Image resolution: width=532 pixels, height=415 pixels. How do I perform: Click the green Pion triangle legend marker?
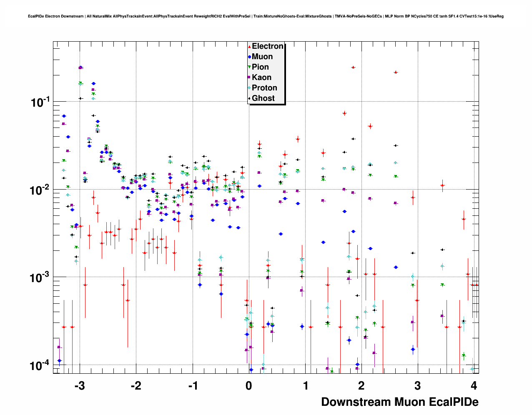[249, 67]
